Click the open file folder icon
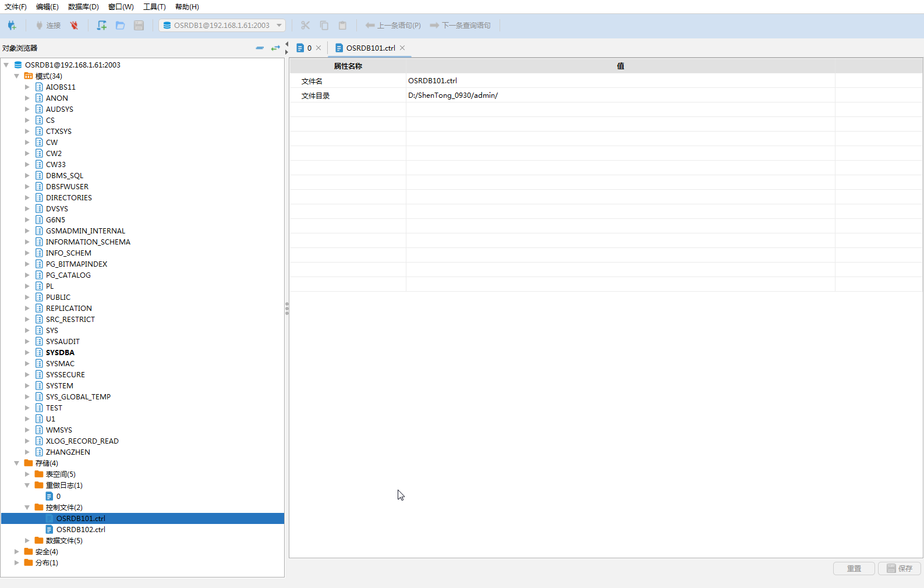Viewport: 924px width, 588px height. click(x=121, y=26)
